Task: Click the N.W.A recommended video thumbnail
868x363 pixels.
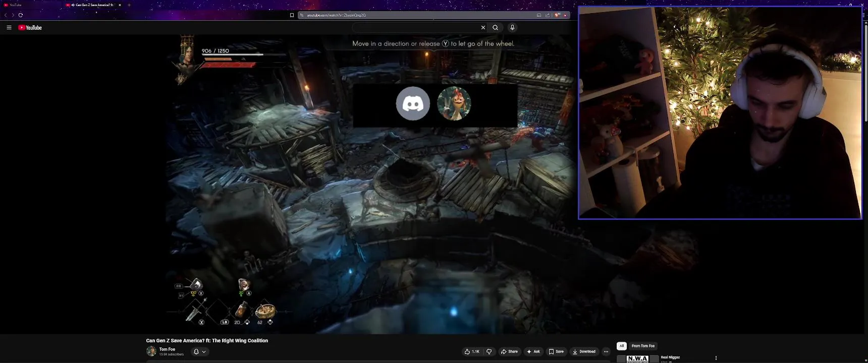Action: point(637,359)
